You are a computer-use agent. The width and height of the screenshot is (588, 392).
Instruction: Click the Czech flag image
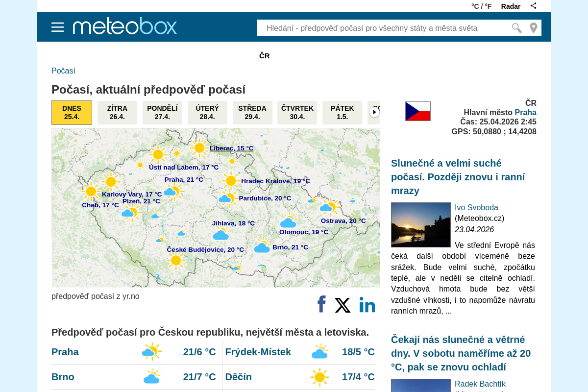417,111
